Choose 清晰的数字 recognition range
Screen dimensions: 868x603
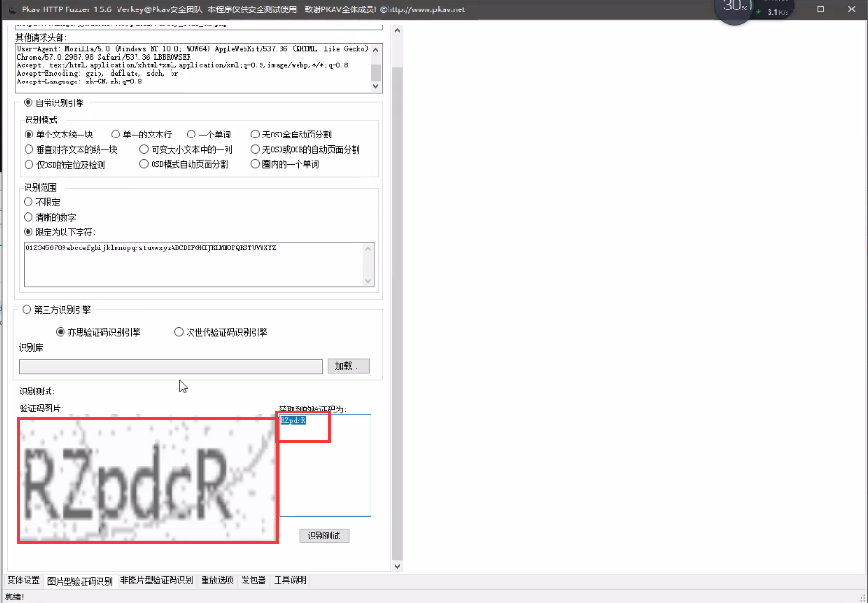coord(28,217)
